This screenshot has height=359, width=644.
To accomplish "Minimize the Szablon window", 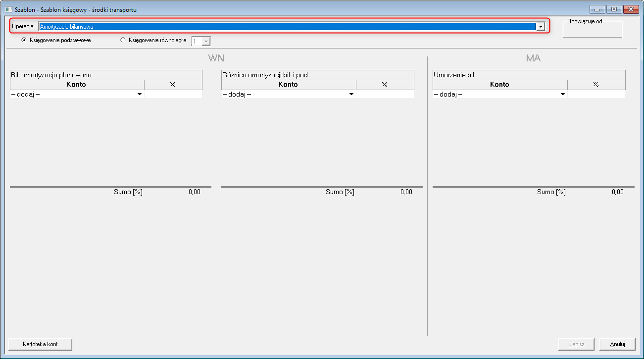I will 598,9.
